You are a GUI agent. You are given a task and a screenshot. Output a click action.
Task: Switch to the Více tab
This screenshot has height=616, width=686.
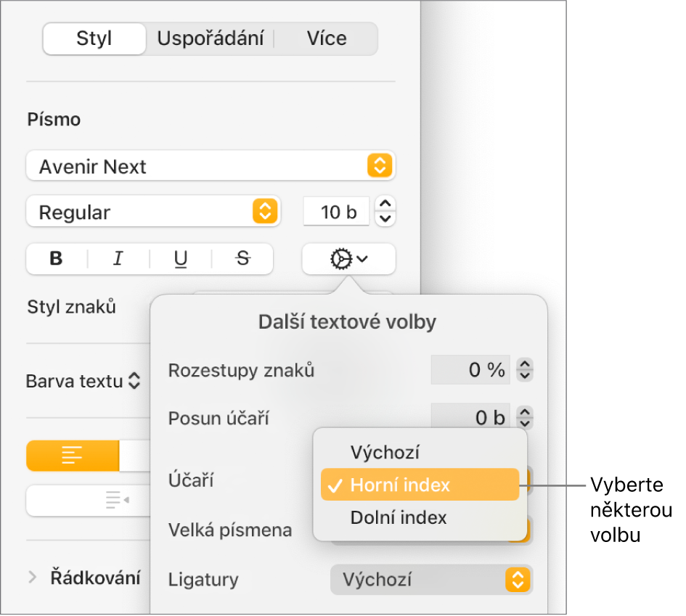(327, 38)
